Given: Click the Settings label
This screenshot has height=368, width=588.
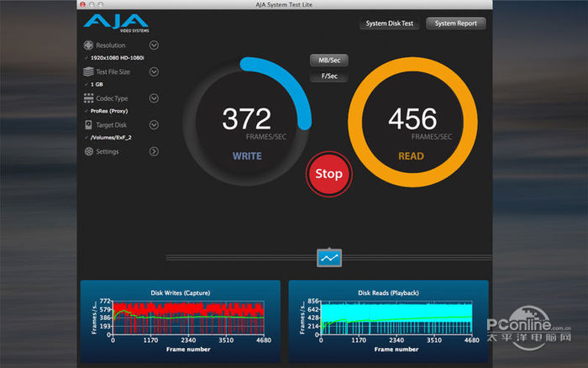Looking at the screenshot, I should (108, 151).
